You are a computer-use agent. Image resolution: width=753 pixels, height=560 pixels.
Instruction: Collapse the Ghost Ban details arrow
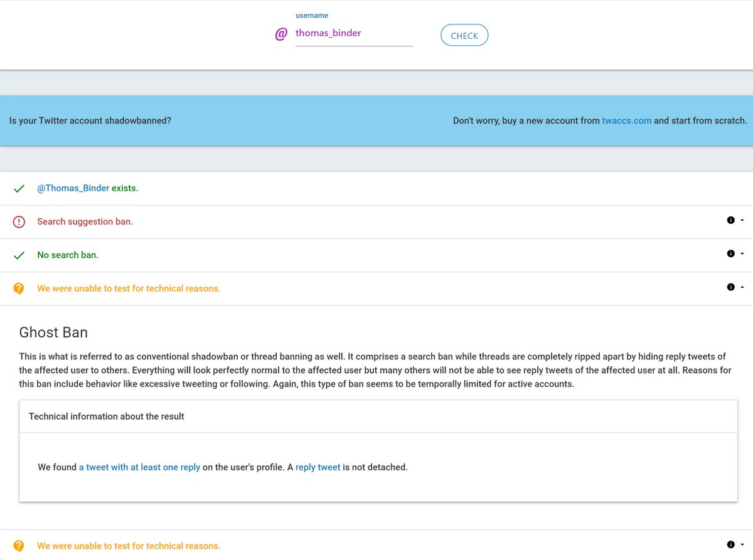point(742,287)
